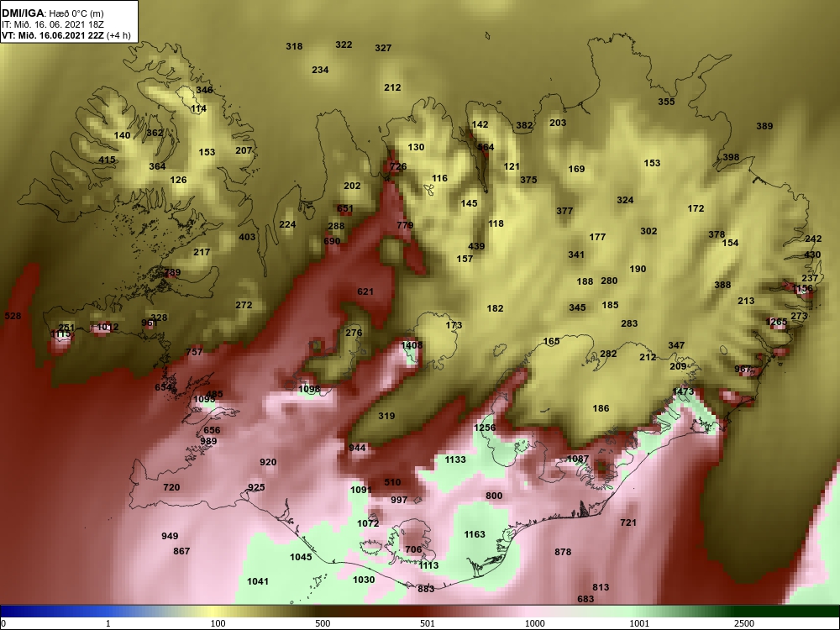
Task: Click the value 883 on the south coast
Action: (x=426, y=589)
